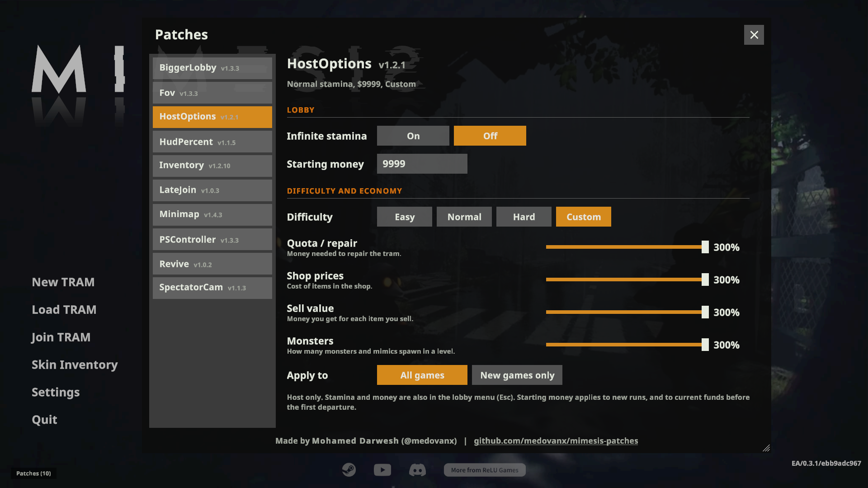868x488 pixels.
Task: Set Difficulty to Easy
Action: click(404, 217)
